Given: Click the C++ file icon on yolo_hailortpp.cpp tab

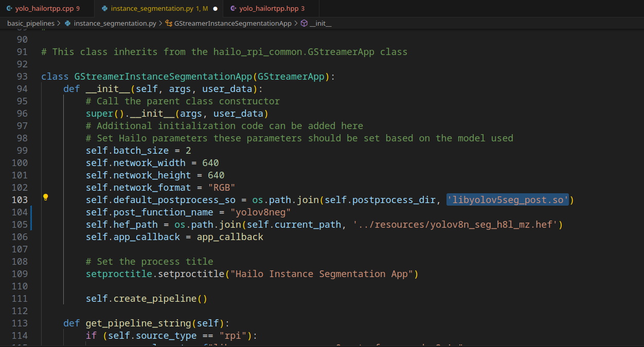Looking at the screenshot, I should (9, 9).
